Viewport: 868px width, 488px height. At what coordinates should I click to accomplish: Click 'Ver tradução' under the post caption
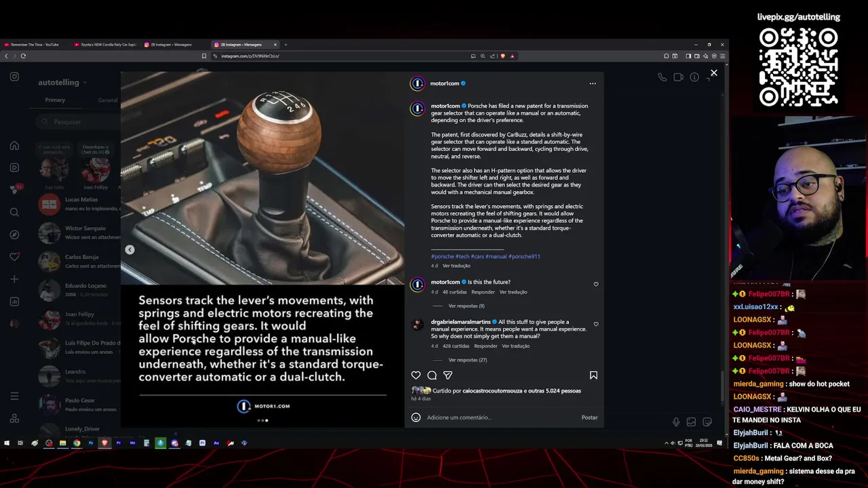click(x=456, y=266)
